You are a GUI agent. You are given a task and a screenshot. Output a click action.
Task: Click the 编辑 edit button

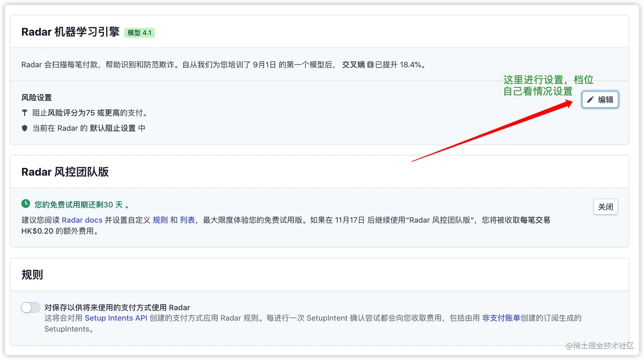click(600, 100)
